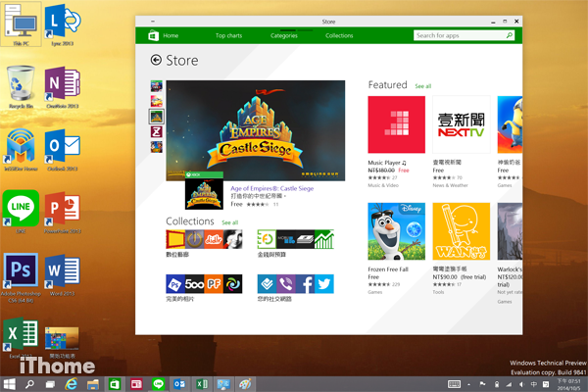Open Age of Empires: Castle Siege title link

click(x=271, y=188)
